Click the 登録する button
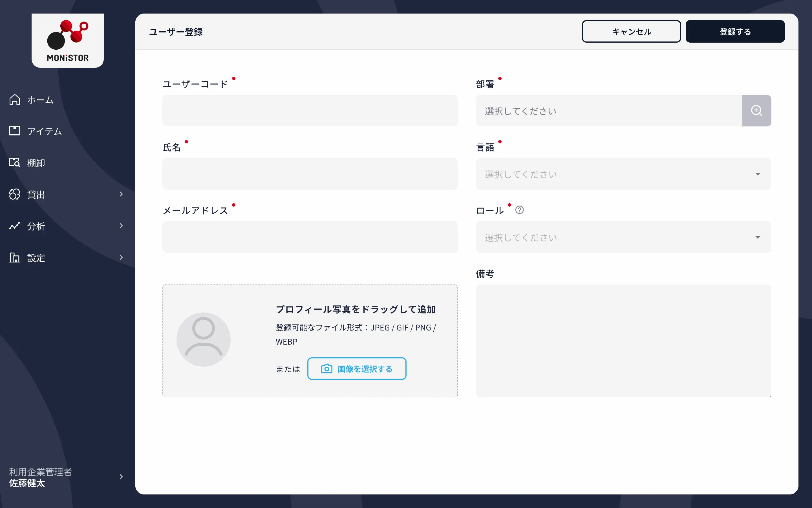Screen dimensions: 812x508 (x=735, y=31)
